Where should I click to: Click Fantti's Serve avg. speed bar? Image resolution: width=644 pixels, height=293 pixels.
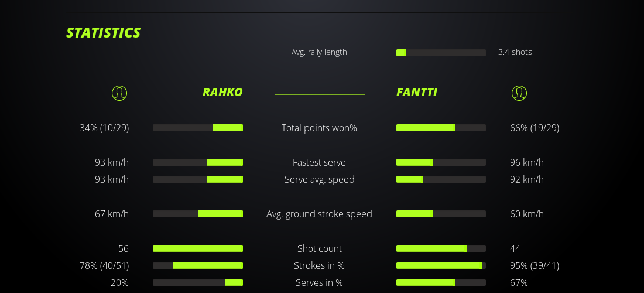[x=441, y=179]
